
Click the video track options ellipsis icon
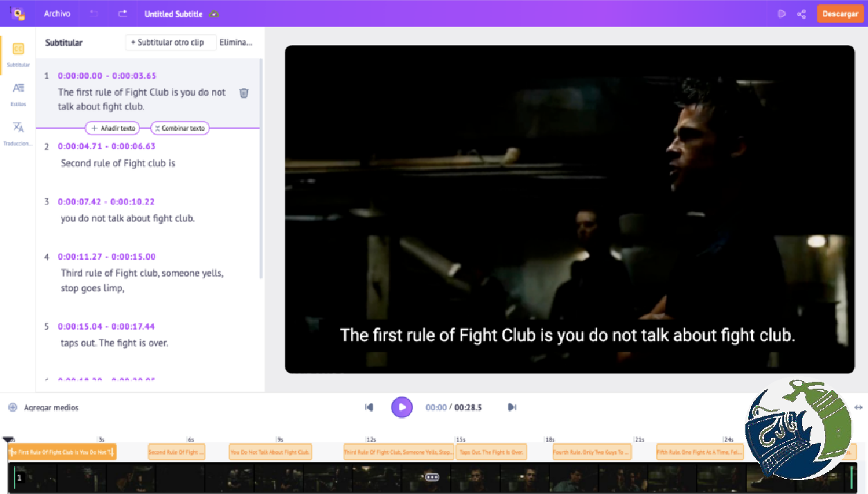(x=432, y=477)
